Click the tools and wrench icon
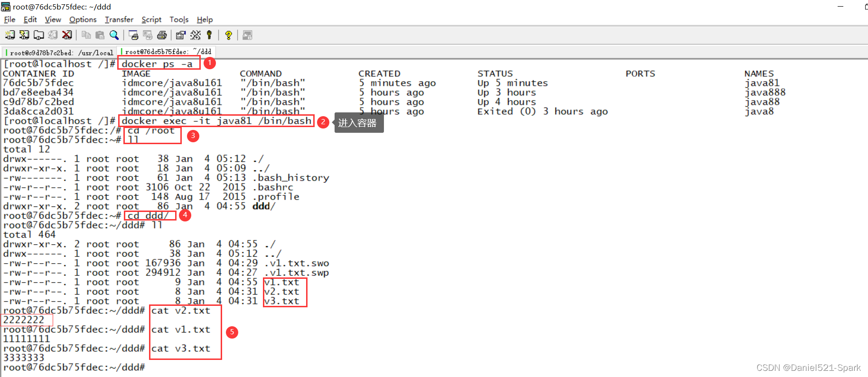The width and height of the screenshot is (868, 377). pyautogui.click(x=195, y=35)
